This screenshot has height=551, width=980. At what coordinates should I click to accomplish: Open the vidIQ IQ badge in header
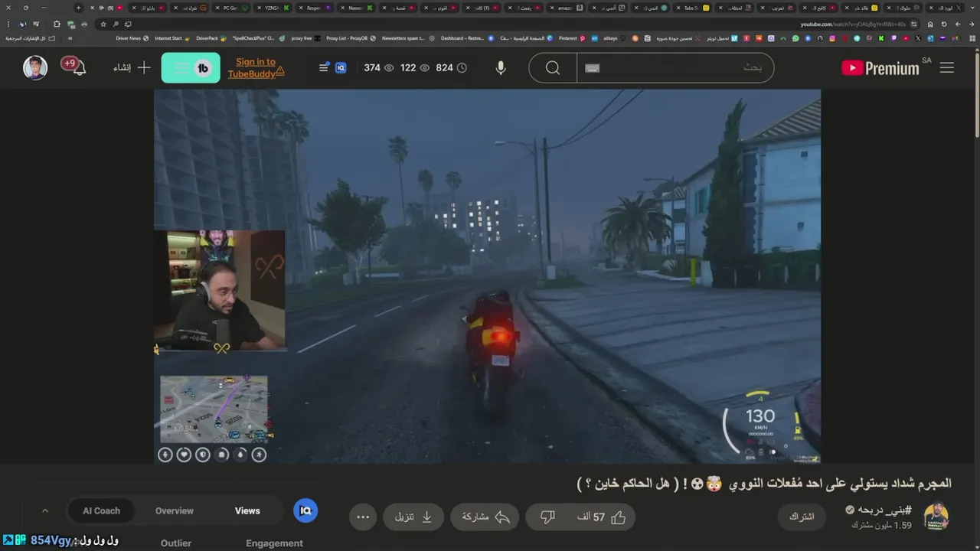pos(341,67)
